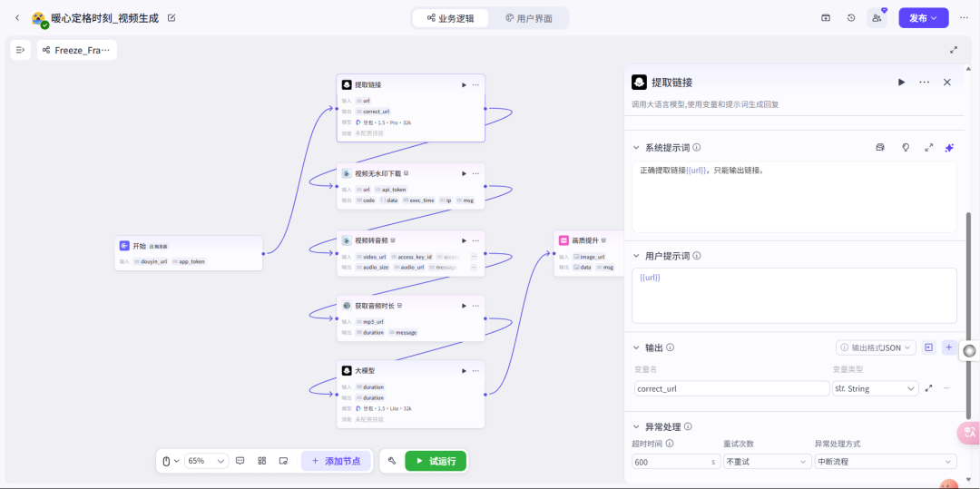
Task: Open the header more options menu
Action: click(x=964, y=18)
